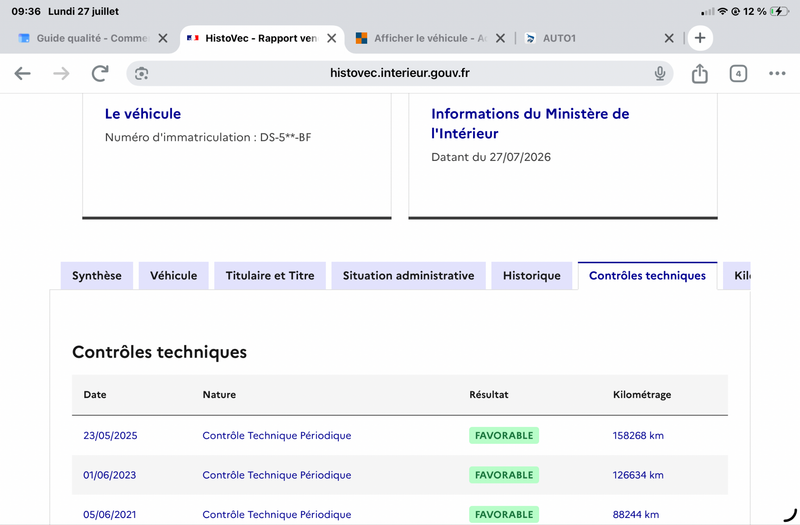800x525 pixels.
Task: Open the share sheet icon
Action: [x=699, y=73]
